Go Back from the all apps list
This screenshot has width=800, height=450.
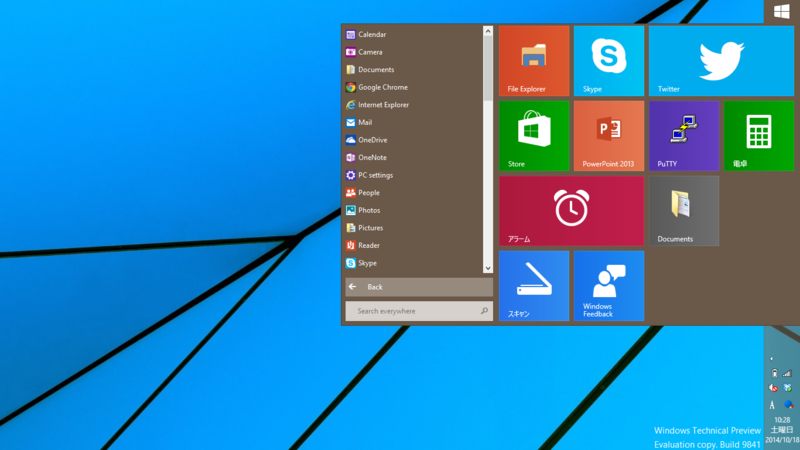click(x=419, y=287)
